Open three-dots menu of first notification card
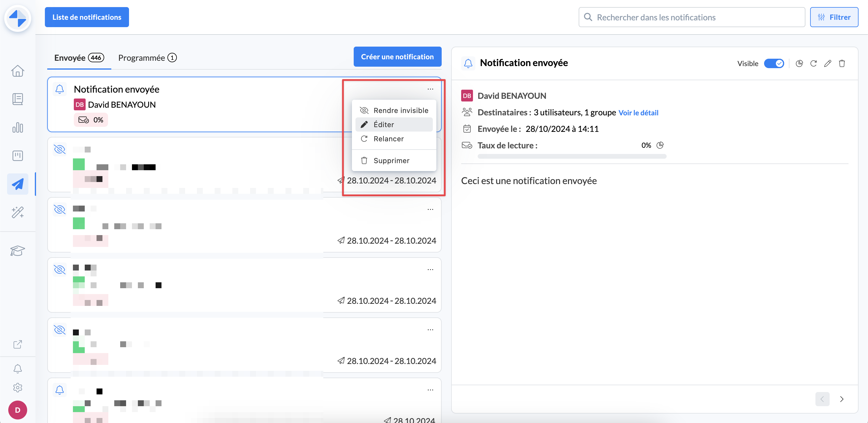Viewport: 868px width, 423px height. point(430,89)
